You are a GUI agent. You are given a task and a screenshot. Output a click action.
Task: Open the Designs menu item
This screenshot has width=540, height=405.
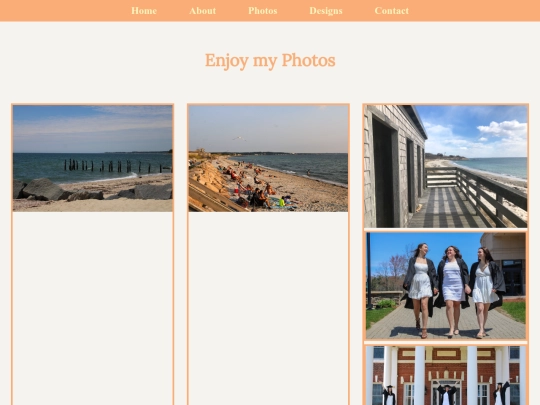(326, 11)
